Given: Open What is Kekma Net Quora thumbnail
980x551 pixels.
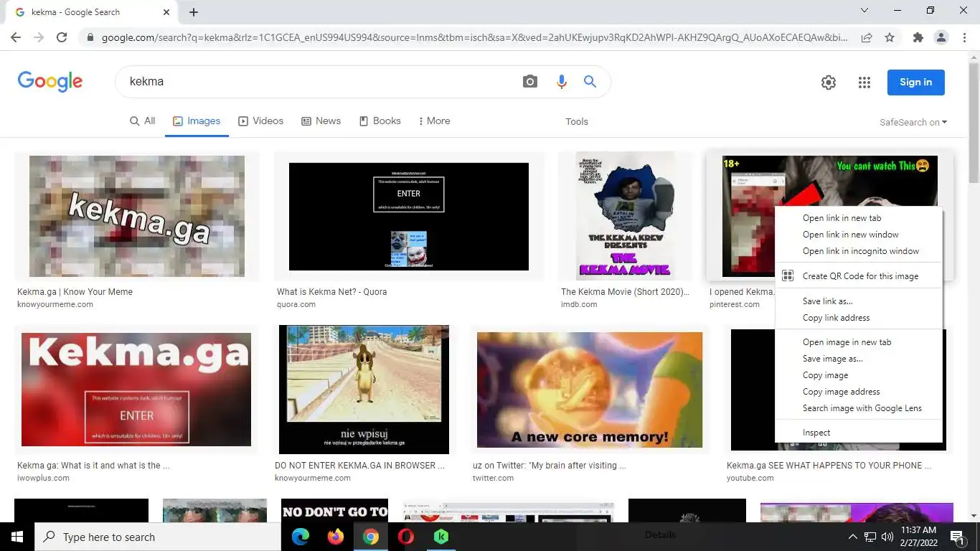Looking at the screenshot, I should click(409, 216).
